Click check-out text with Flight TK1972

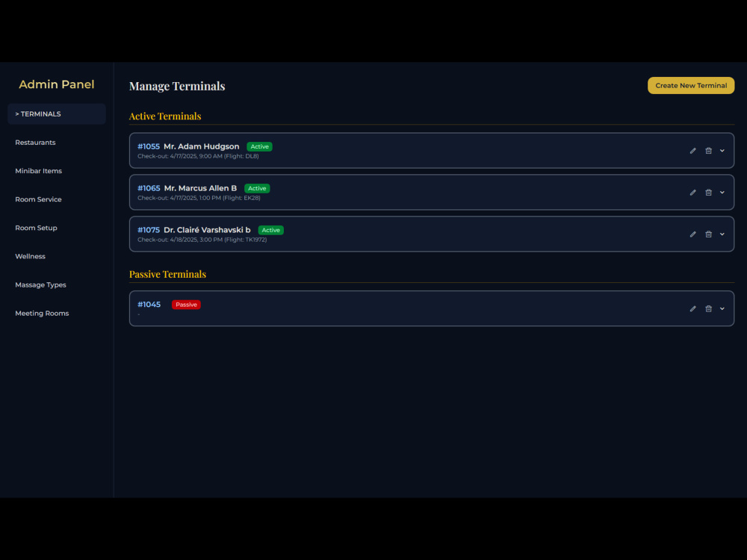[202, 240]
